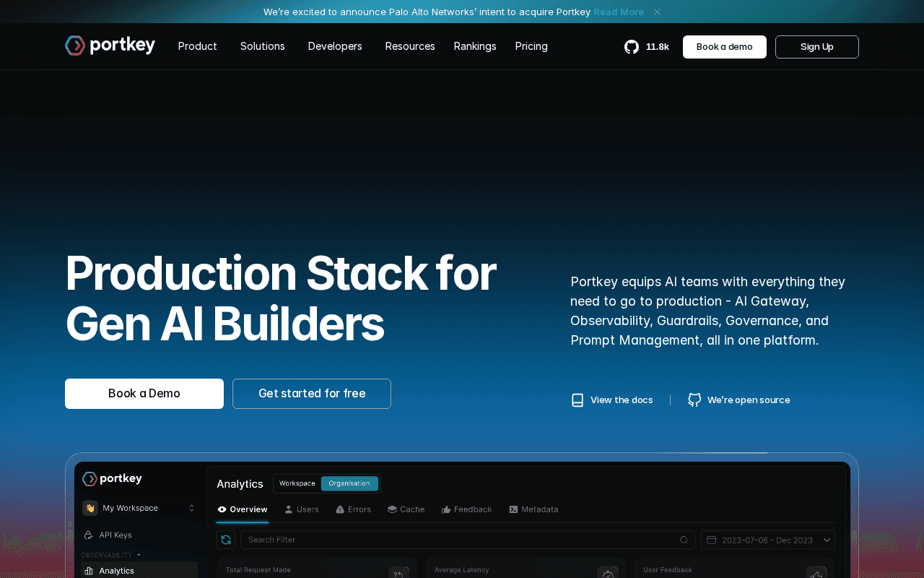Dismiss the Palo Alto Networks announcement banner
The width and height of the screenshot is (924, 578).
click(x=657, y=12)
